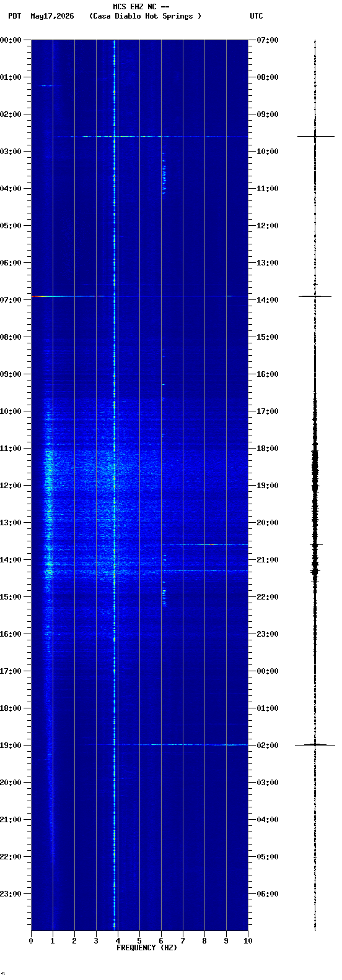The height and width of the screenshot is (980, 342).
Task: Click the 17:00 label on the UTC axis
Action: [x=268, y=411]
